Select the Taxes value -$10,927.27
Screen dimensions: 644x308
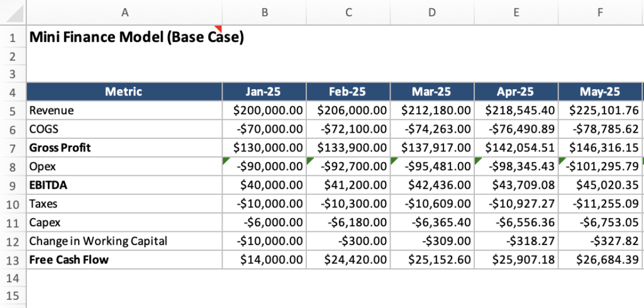coord(516,204)
